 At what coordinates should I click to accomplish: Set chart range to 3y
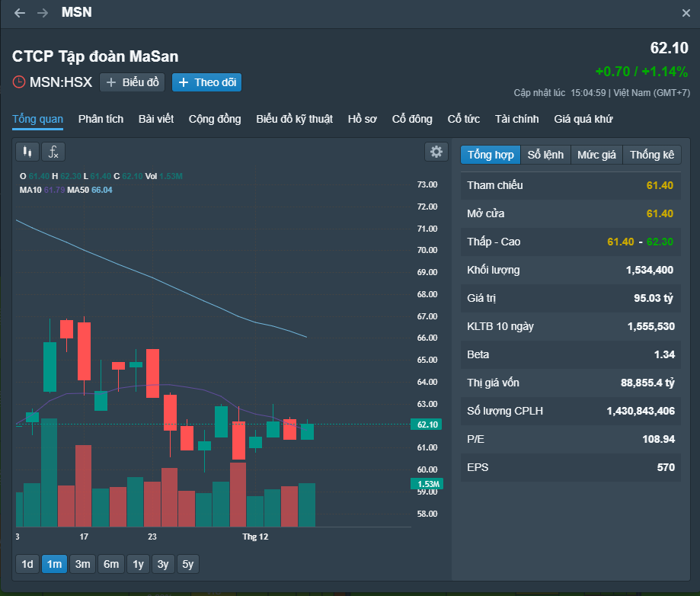[163, 564]
